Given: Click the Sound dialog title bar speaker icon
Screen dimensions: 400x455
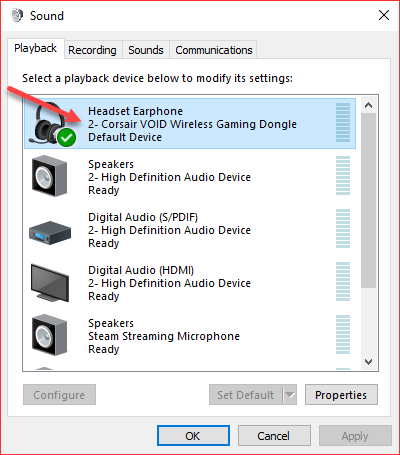Looking at the screenshot, I should coord(17,15).
